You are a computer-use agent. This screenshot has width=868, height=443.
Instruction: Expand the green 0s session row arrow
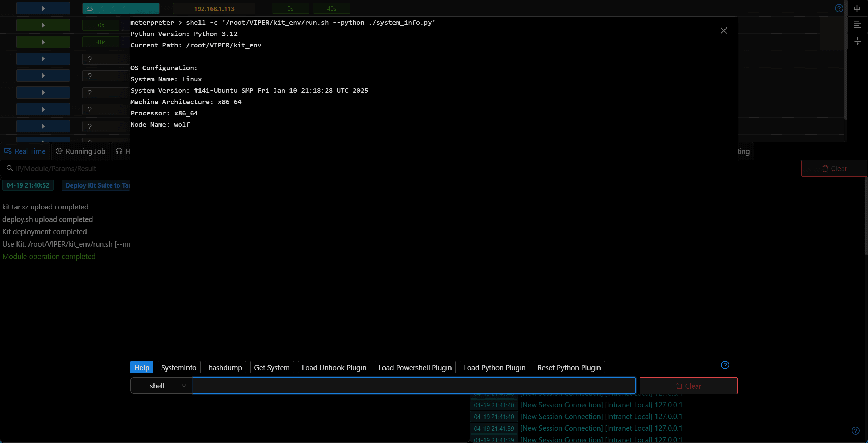(43, 25)
